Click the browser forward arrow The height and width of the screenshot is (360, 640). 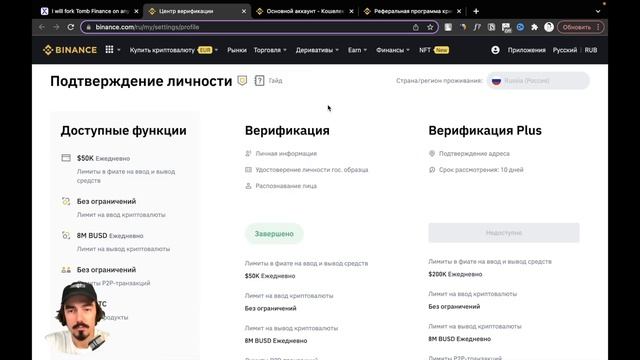[56, 27]
